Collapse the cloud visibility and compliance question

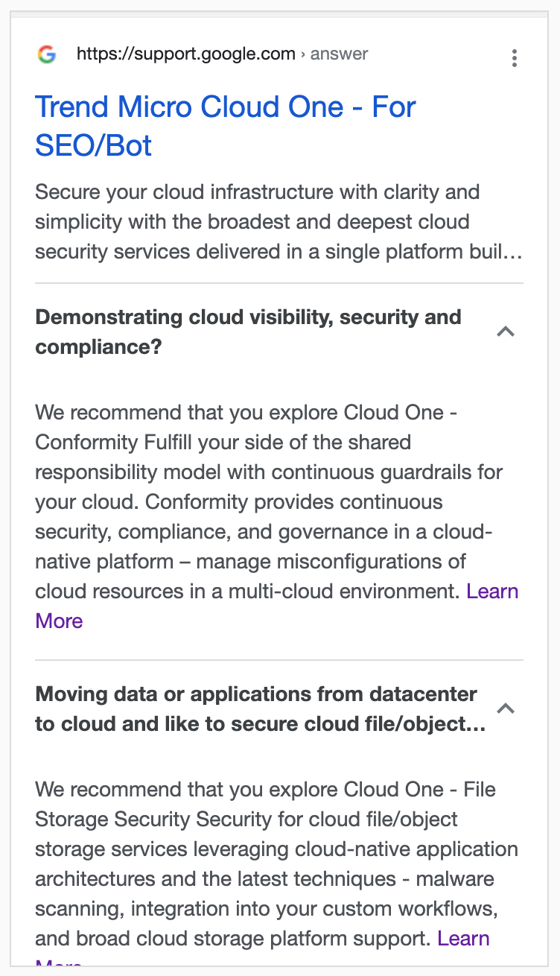[506, 332]
